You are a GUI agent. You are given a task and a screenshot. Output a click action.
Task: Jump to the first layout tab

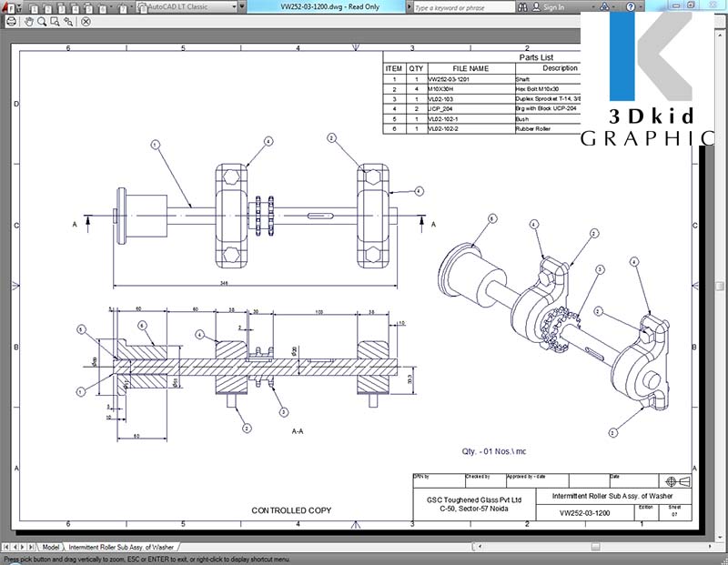click(x=6, y=547)
